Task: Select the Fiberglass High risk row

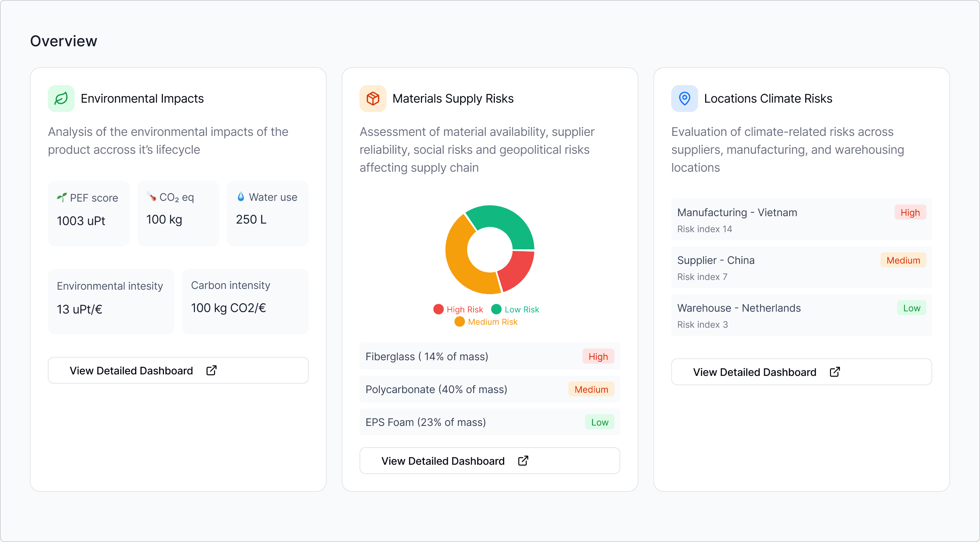Action: 489,356
